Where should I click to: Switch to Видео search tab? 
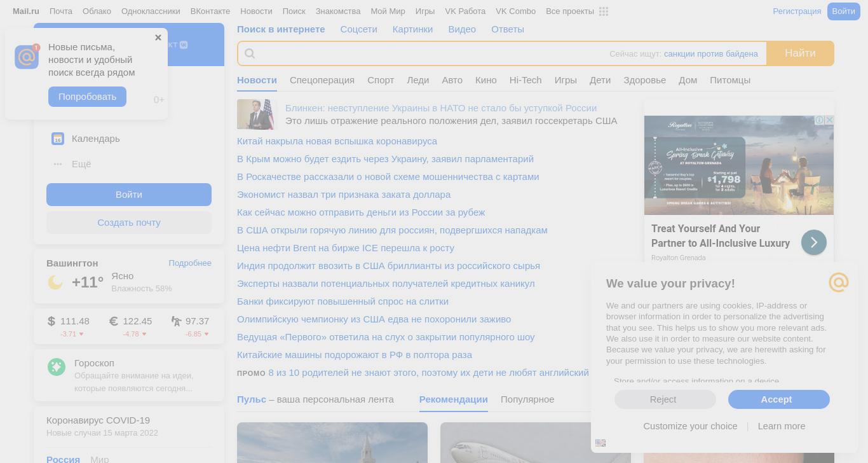click(x=462, y=29)
